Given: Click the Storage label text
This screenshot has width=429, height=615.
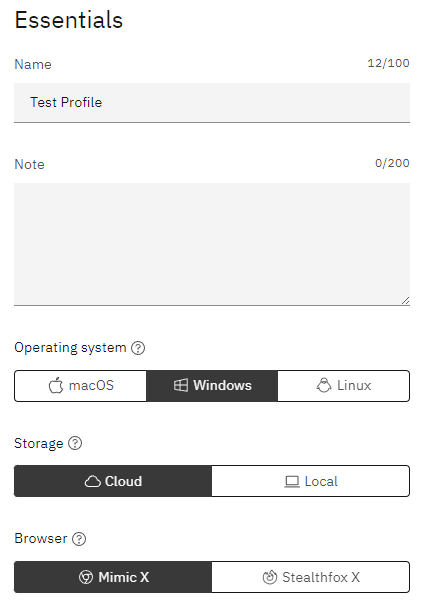Looking at the screenshot, I should [x=38, y=444].
